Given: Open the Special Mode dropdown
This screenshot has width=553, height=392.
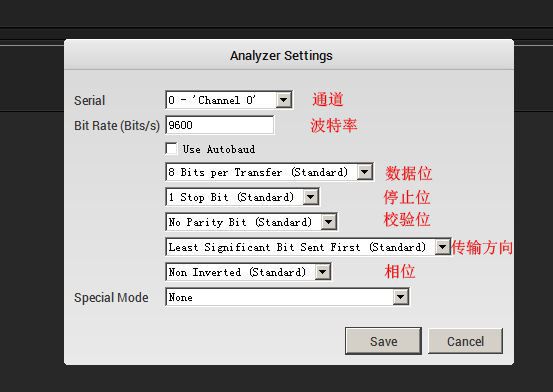Looking at the screenshot, I should (x=287, y=297).
